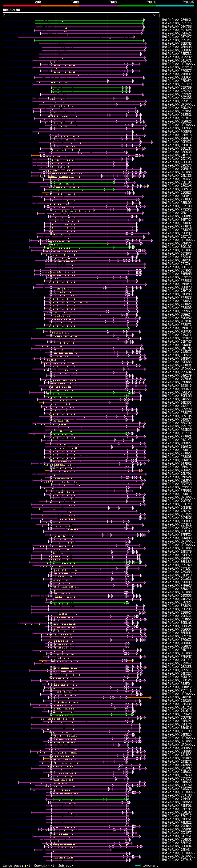Select the UniRef100_C9S569 label
The height and width of the screenshot is (868, 197).
click(x=177, y=311)
